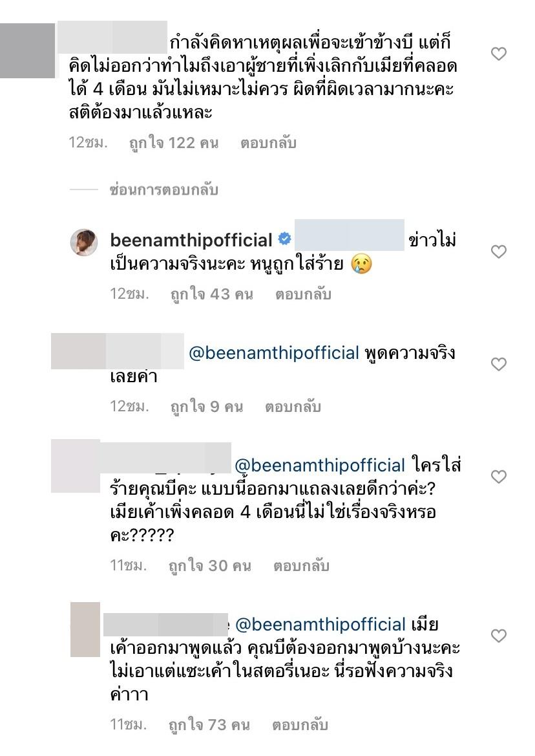Collapse replies via 'ซ่อนการตอบกลับ'

pos(163,190)
